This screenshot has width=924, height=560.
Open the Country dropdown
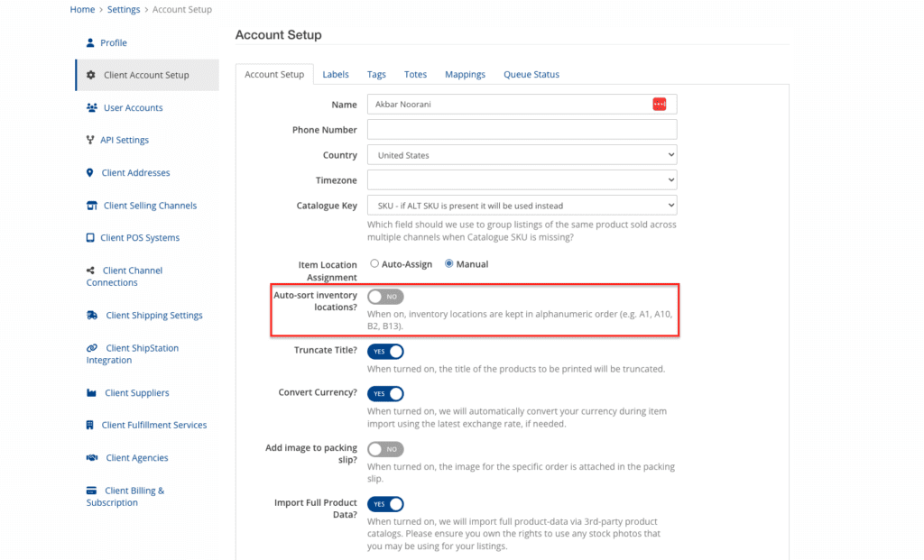click(522, 155)
